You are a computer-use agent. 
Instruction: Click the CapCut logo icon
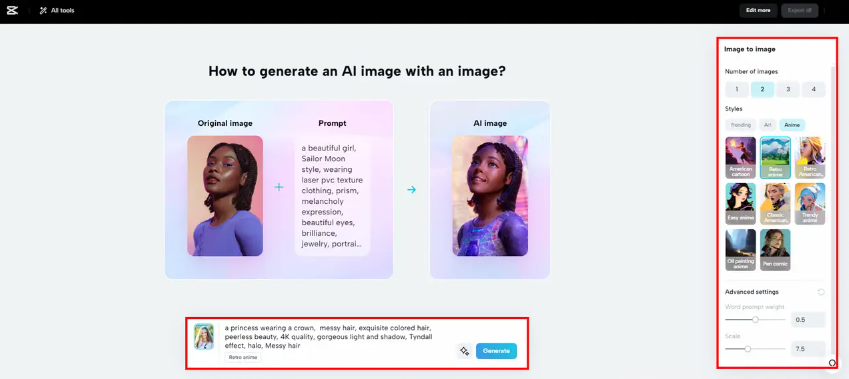pyautogui.click(x=12, y=10)
